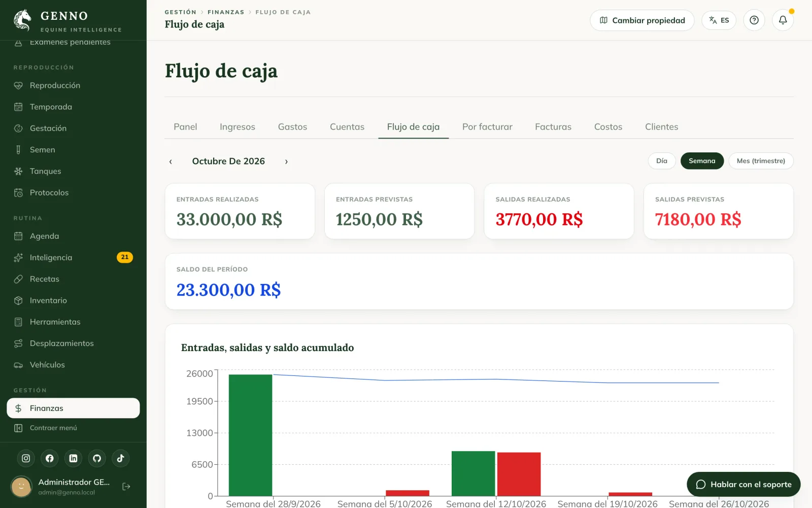Open Agenda in the sidebar
812x508 pixels.
click(x=73, y=236)
